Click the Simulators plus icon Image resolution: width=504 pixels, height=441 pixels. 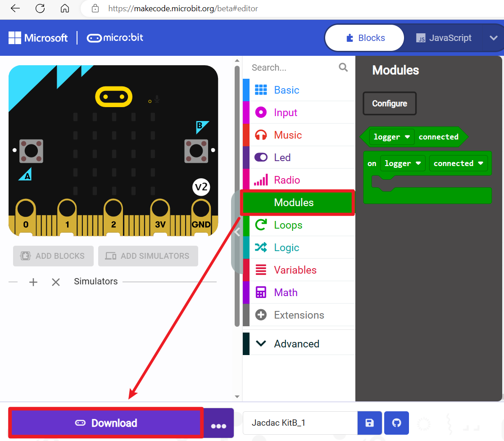(x=33, y=282)
